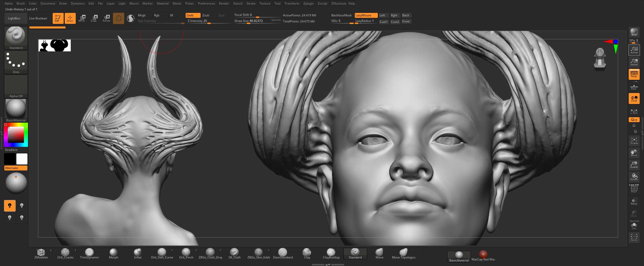Pick the ZBGs_Cloth_Drap brush
Viewport: 644px width, 266px height.
pyautogui.click(x=210, y=254)
